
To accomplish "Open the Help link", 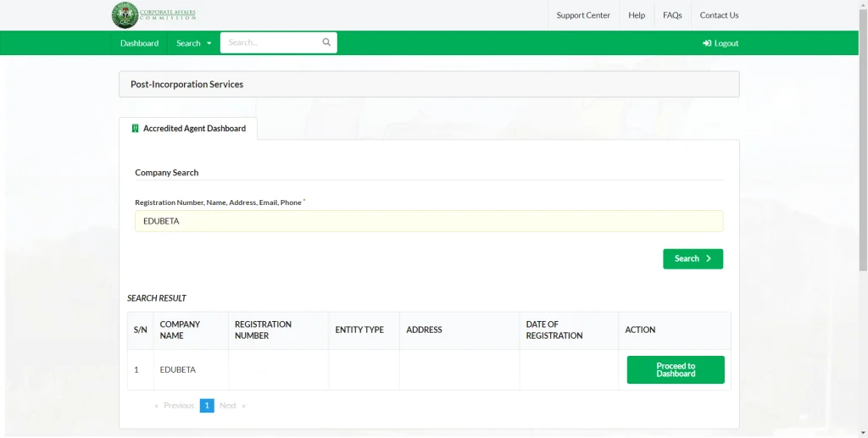I will coord(637,15).
